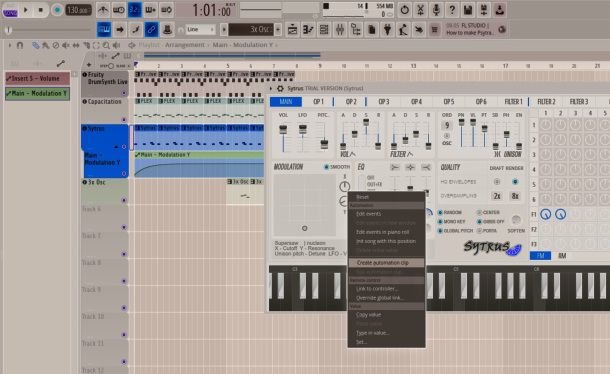Toggle the CENTER option in Sytrus

click(488, 212)
